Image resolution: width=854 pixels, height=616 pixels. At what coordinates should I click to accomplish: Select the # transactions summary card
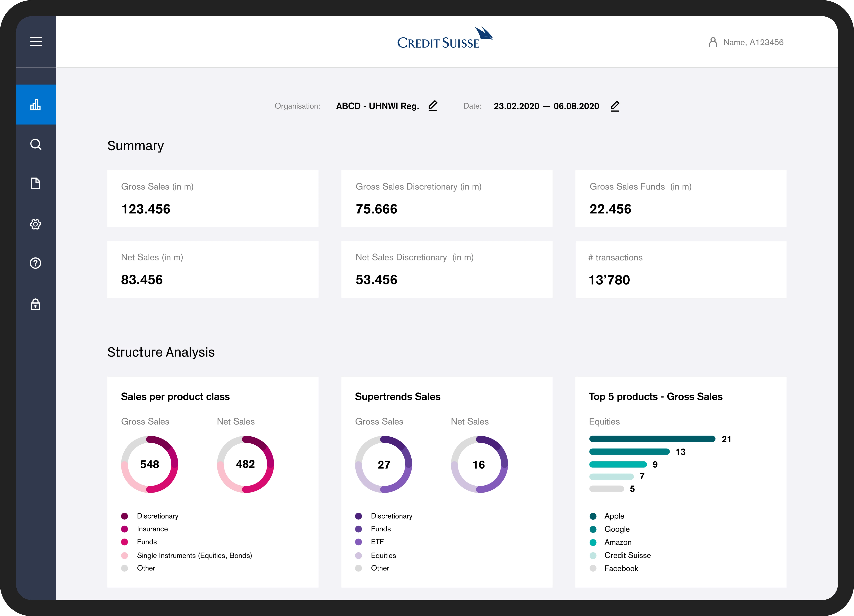tap(681, 269)
